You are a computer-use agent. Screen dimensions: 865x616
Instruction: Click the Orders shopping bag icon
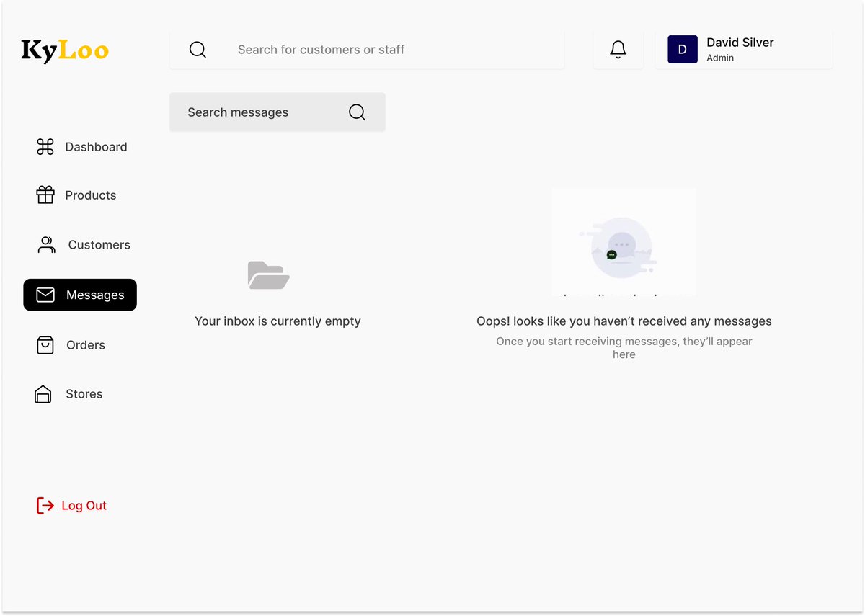(x=45, y=345)
